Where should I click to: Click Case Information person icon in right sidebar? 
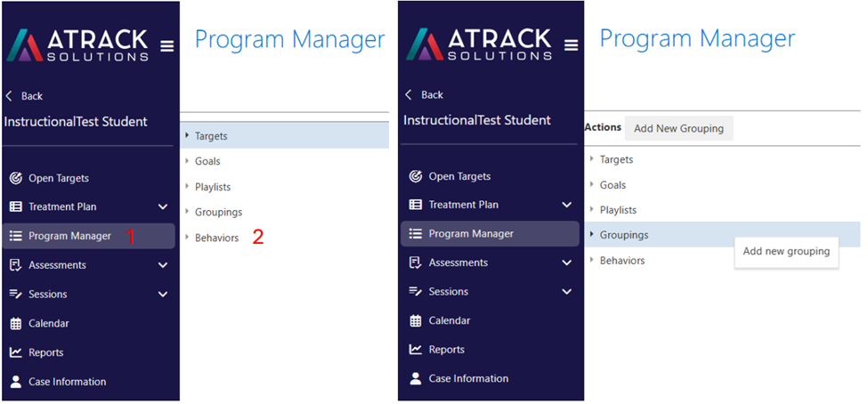click(415, 378)
